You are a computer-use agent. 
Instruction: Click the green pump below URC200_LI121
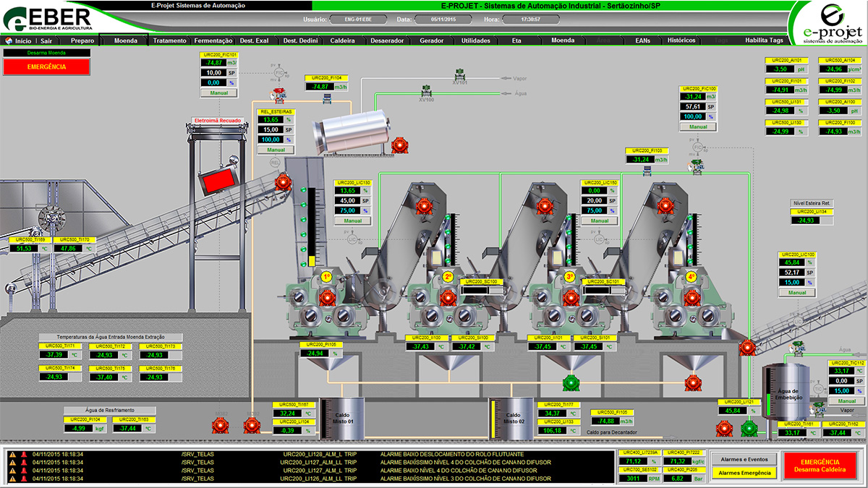[x=748, y=429]
